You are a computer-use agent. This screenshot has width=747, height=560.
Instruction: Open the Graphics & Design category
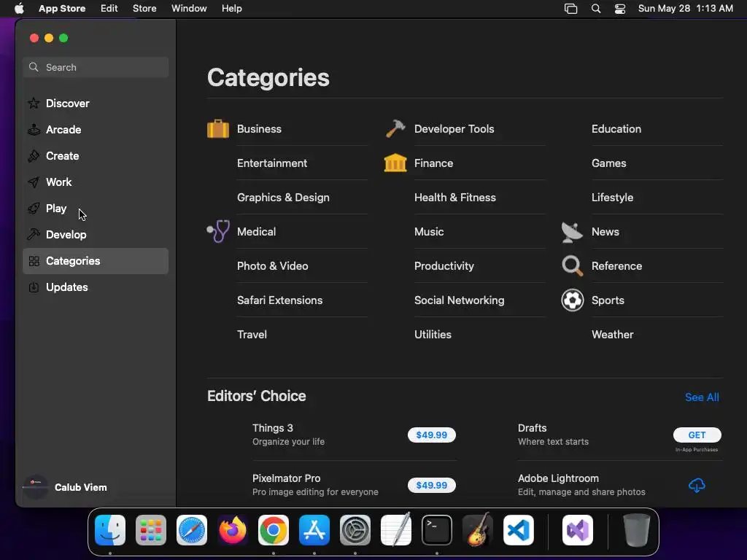pyautogui.click(x=283, y=197)
